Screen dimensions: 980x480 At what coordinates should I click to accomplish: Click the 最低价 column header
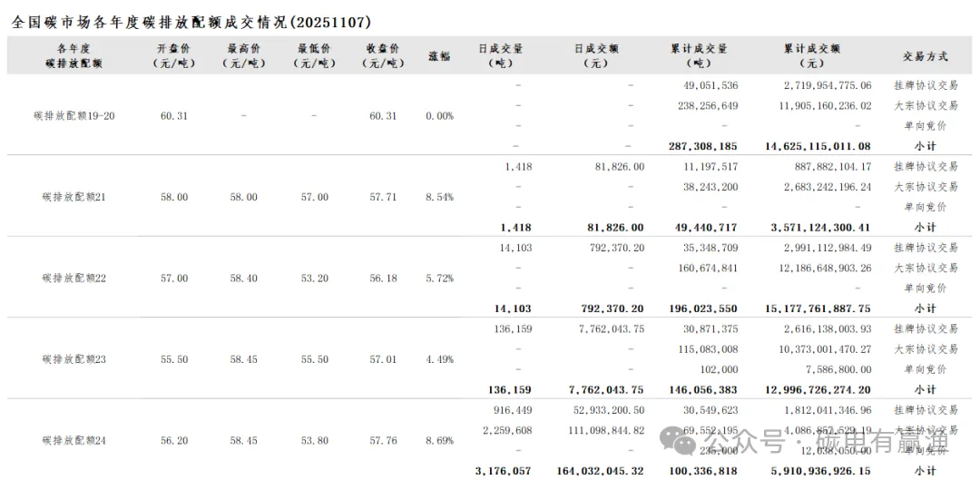click(313, 55)
